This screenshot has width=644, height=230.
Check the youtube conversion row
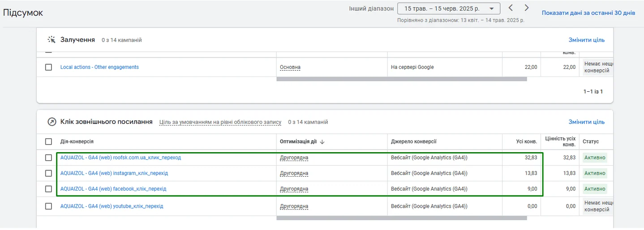click(x=48, y=206)
